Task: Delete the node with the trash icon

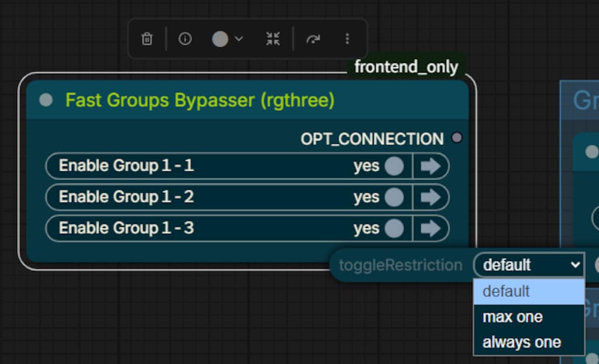Action: pyautogui.click(x=147, y=39)
